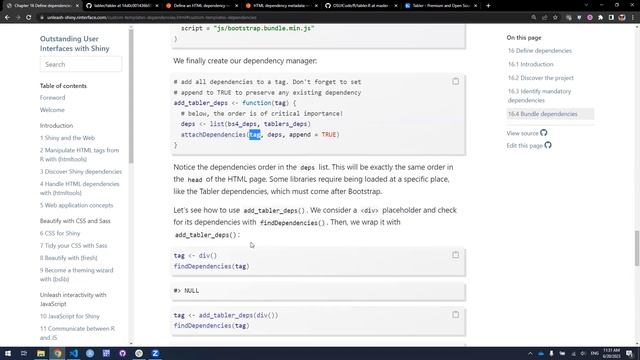This screenshot has height=360, width=640.
Task: Open the taskbar clock and date
Action: pyautogui.click(x=611, y=353)
